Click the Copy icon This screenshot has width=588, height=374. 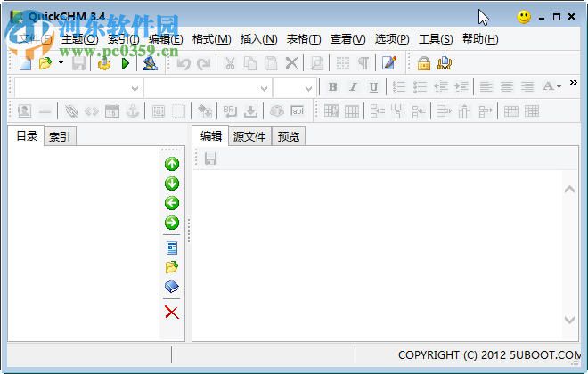tap(250, 63)
